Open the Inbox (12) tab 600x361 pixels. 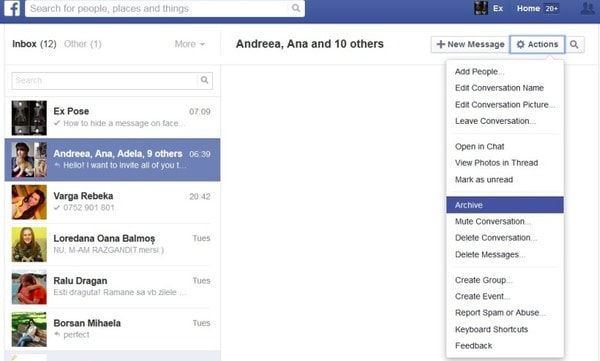pyautogui.click(x=34, y=44)
